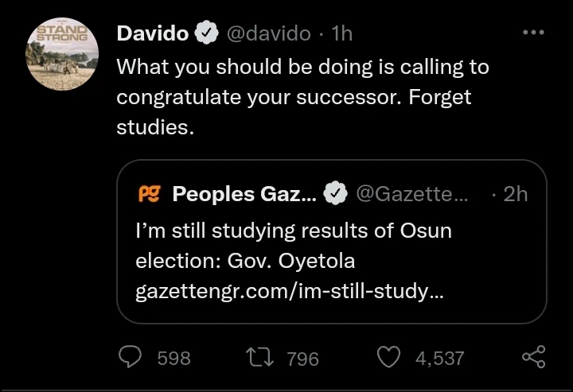Open the quoted tweet's 2h timestamp

516,193
